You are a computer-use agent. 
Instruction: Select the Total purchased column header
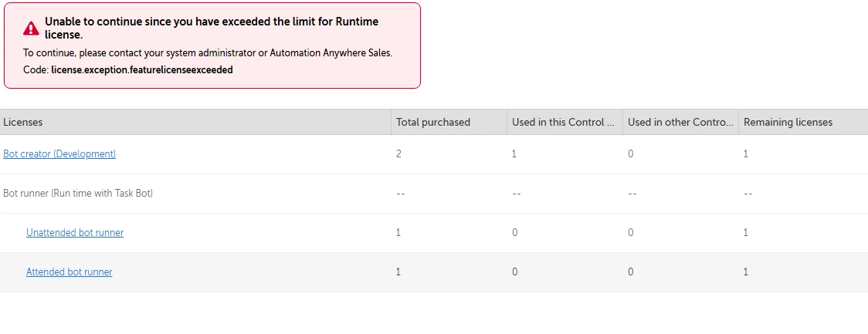[432, 122]
